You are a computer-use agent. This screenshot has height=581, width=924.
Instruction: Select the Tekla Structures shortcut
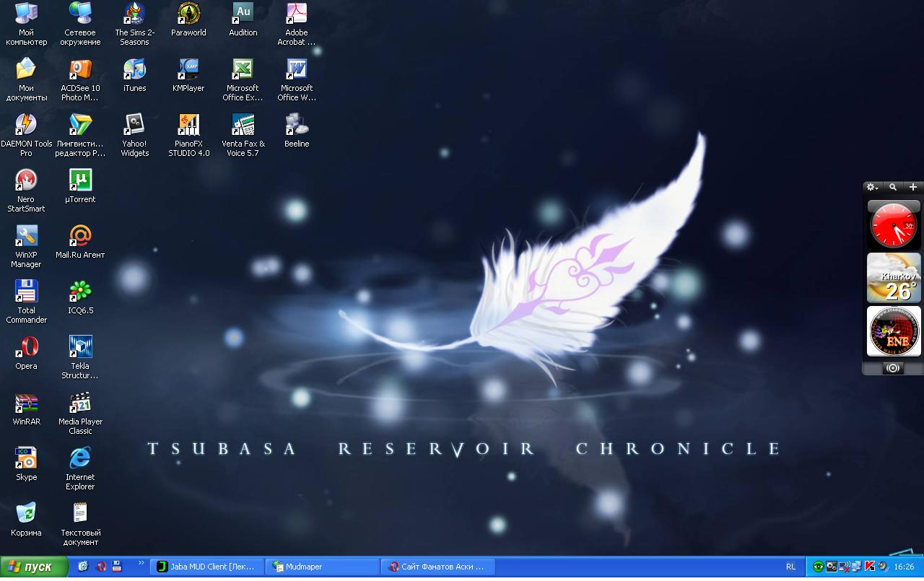pyautogui.click(x=80, y=357)
